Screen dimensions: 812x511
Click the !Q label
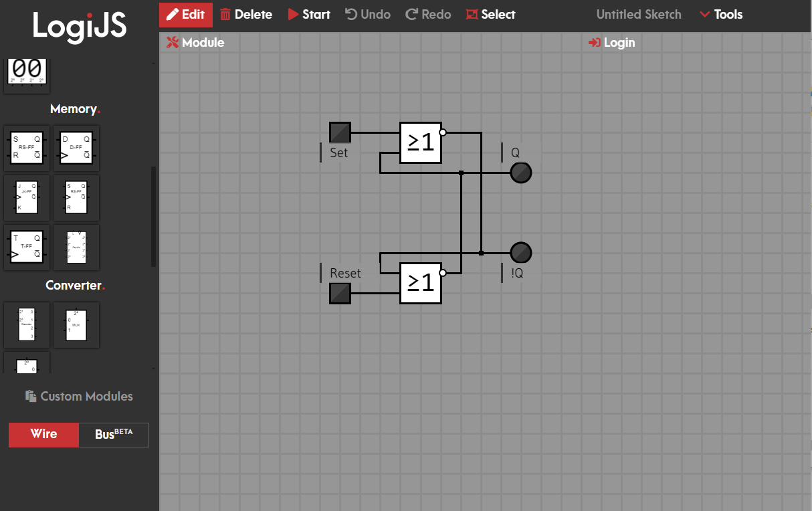pyautogui.click(x=517, y=273)
